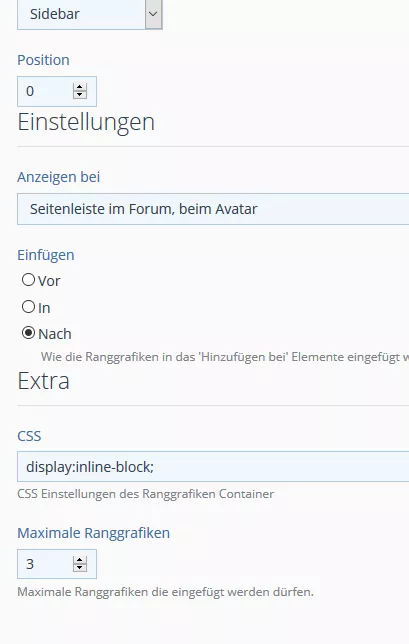Click the Extra section heading
The height and width of the screenshot is (644, 409).
43,381
